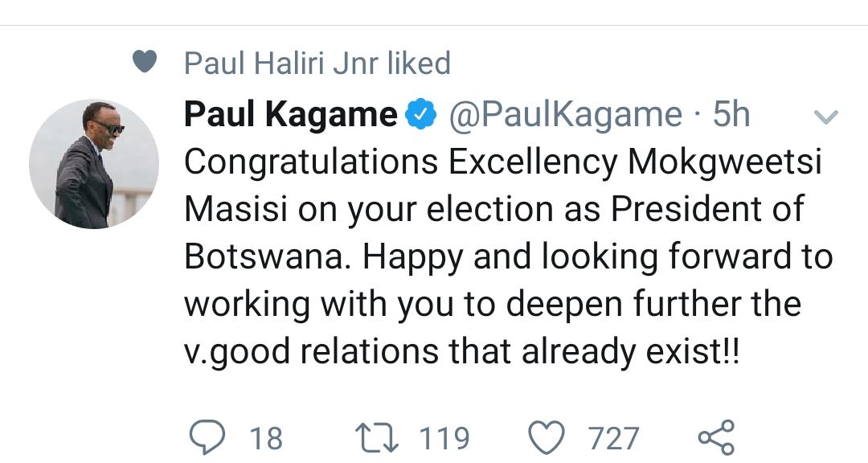
Task: Open the 'Paul Kagame' display name
Action: pyautogui.click(x=290, y=115)
